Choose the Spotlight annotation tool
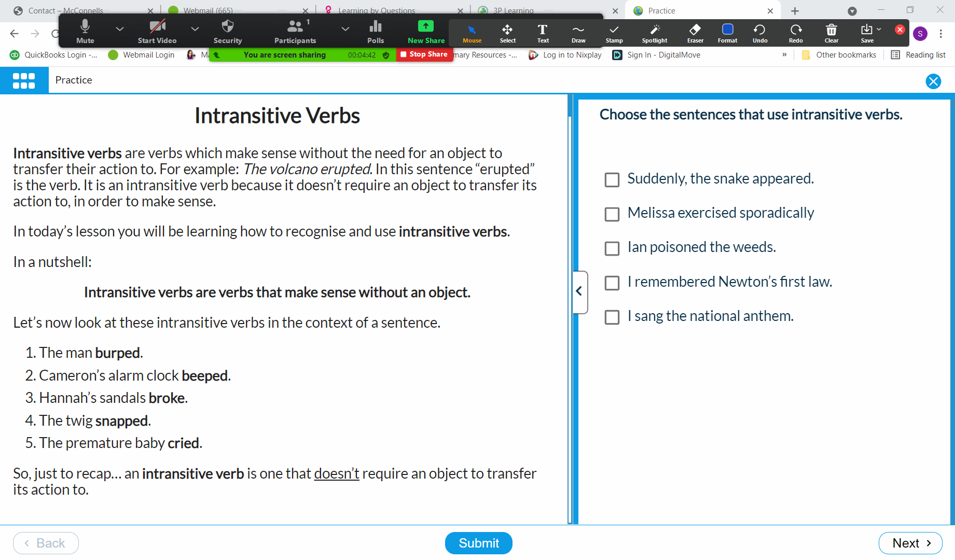955x560 pixels. pos(654,33)
